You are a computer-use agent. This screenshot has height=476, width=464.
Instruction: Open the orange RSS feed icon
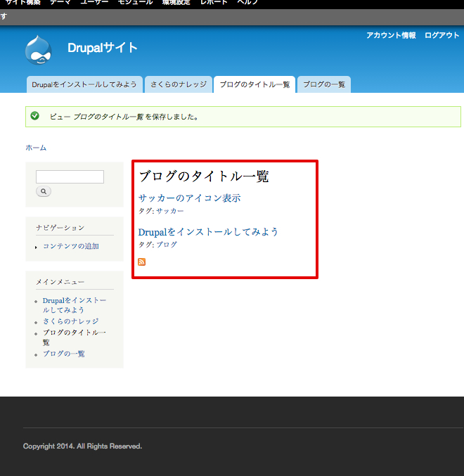coord(142,262)
